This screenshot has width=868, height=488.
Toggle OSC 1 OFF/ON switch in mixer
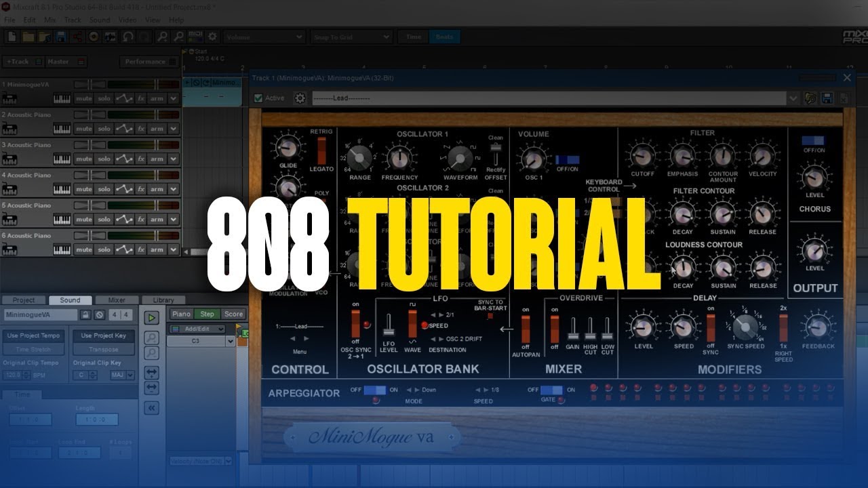coord(567,160)
